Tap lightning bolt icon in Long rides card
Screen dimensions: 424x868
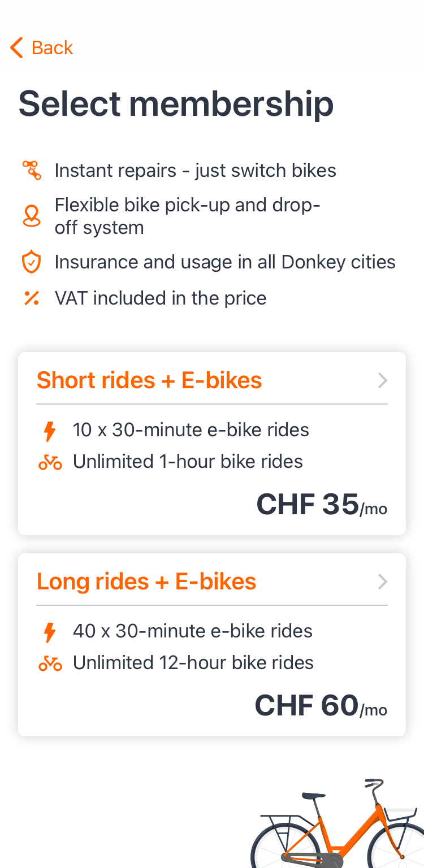coord(50,632)
